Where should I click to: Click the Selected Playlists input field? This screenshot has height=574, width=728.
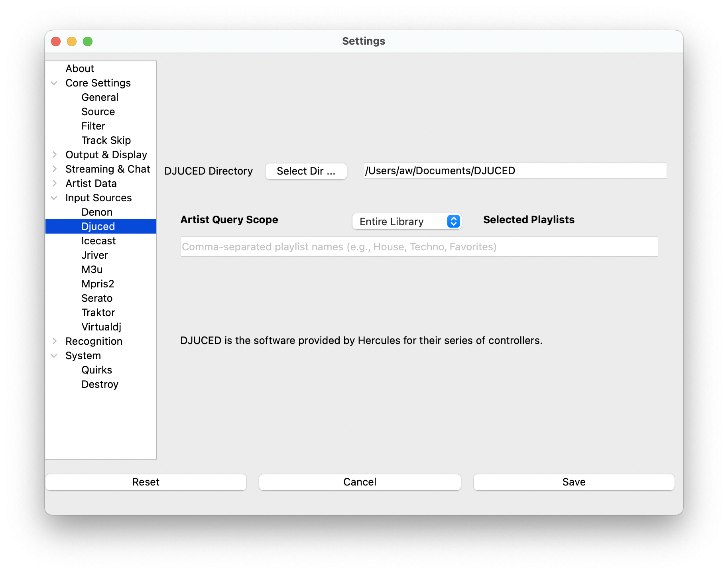tap(419, 246)
